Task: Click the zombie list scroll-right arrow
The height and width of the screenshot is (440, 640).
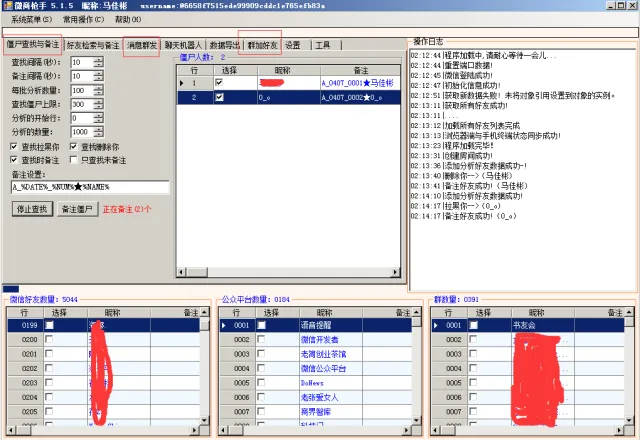Action: 395,272
